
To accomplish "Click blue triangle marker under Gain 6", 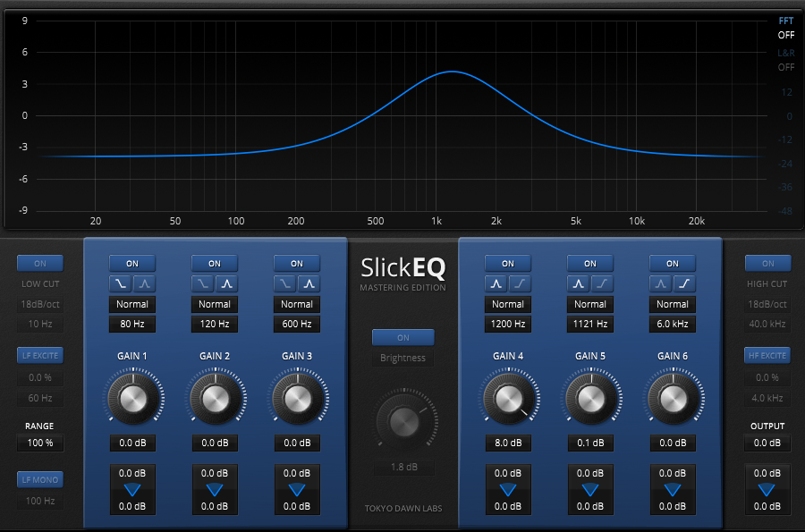I will tap(673, 490).
